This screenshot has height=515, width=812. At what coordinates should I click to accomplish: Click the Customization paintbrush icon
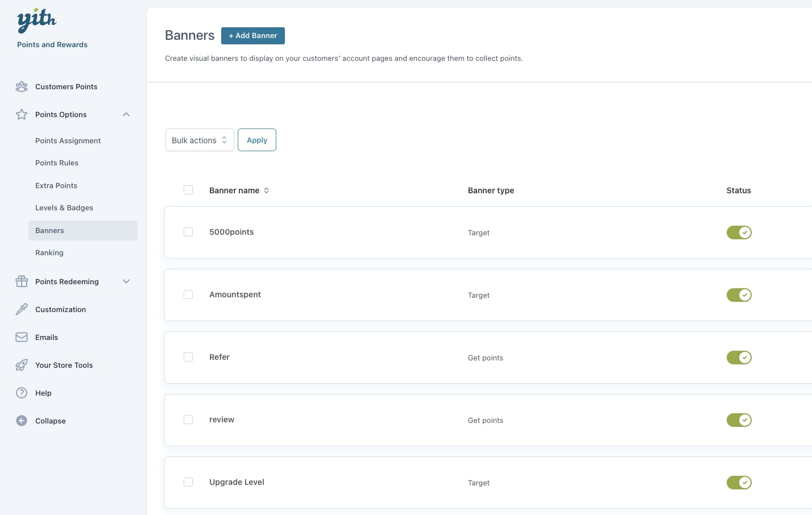click(x=22, y=309)
